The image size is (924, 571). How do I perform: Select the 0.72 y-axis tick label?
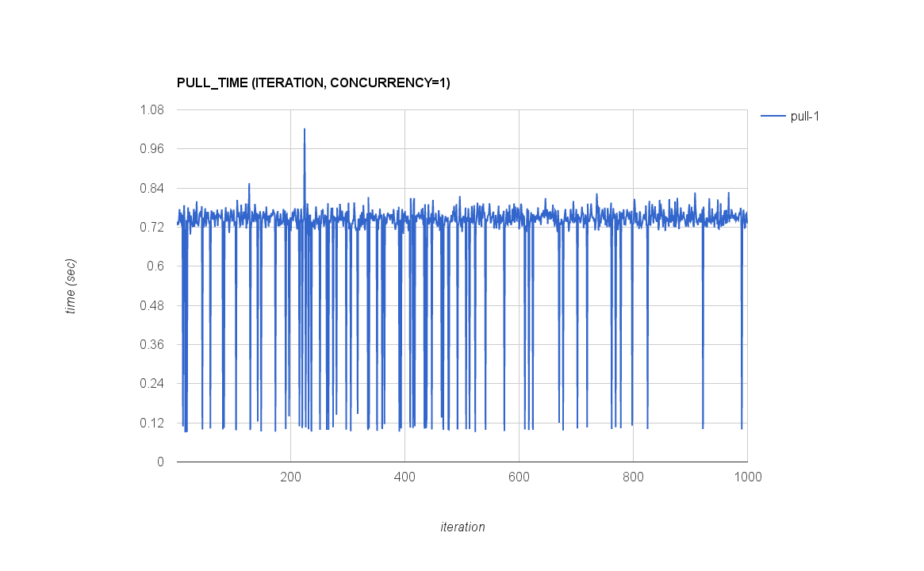click(x=151, y=228)
